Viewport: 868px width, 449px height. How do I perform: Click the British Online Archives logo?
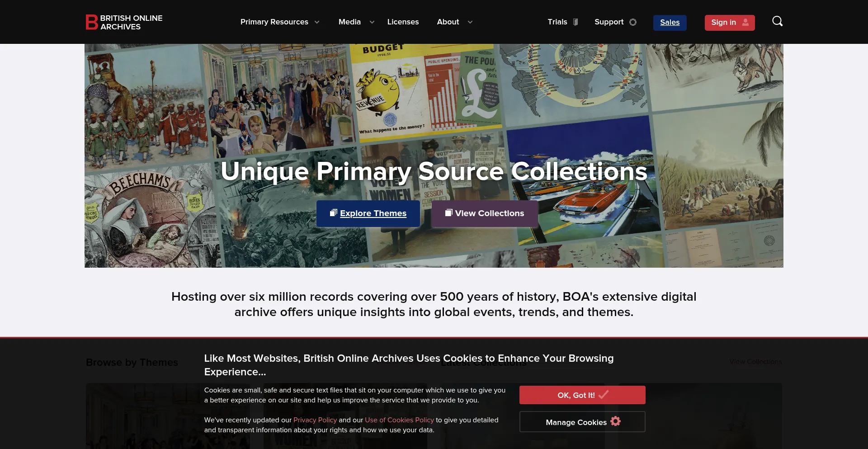pyautogui.click(x=124, y=22)
